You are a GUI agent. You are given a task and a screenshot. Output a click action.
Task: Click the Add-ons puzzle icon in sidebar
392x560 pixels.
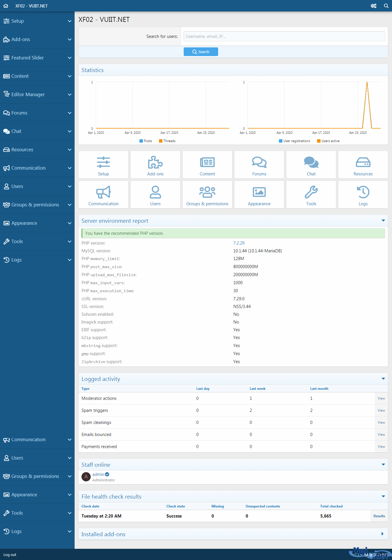6,39
